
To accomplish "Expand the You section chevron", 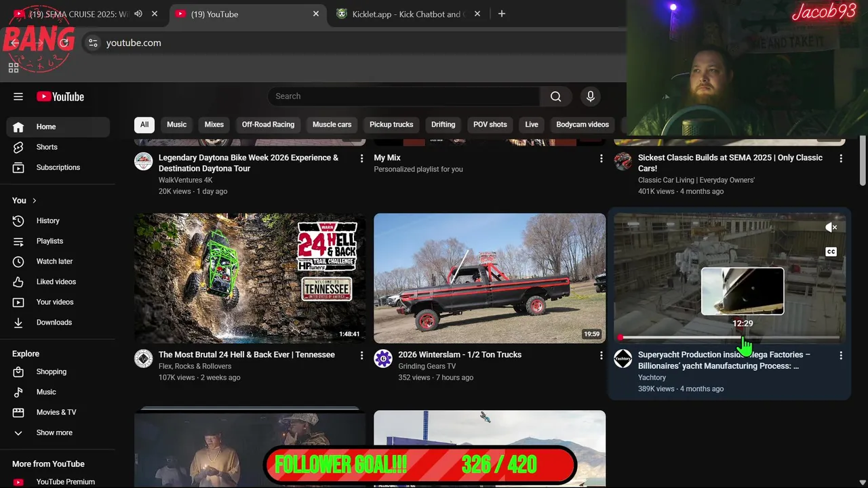I will [35, 201].
